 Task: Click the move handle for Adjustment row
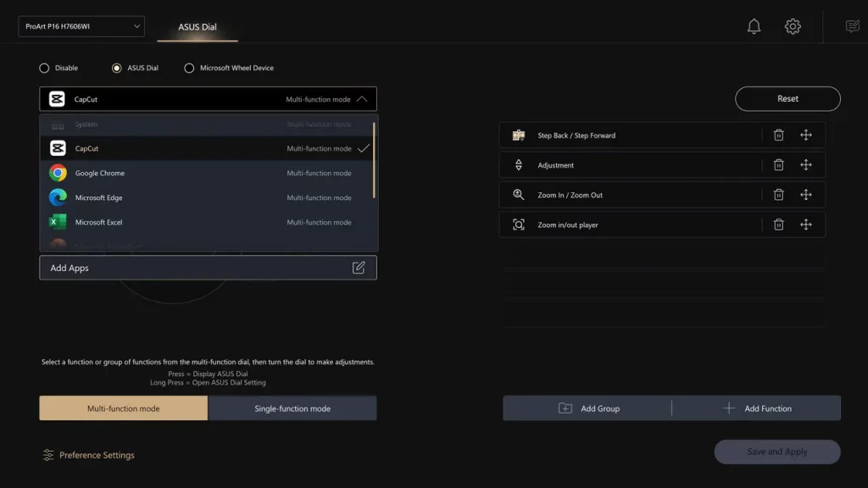point(806,165)
